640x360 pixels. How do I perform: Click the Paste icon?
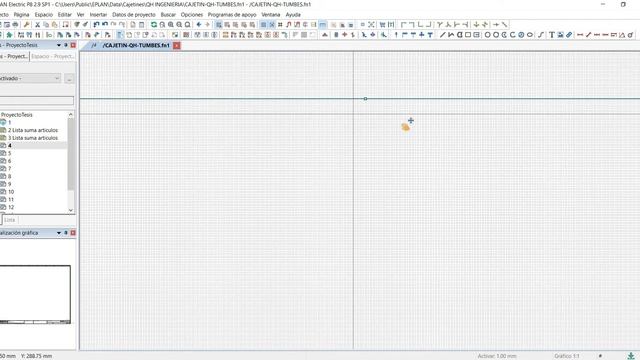[x=54, y=25]
